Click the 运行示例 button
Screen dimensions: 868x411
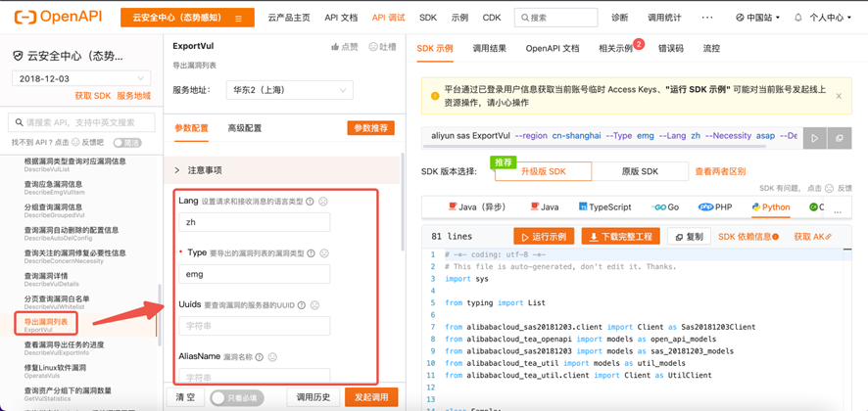544,237
